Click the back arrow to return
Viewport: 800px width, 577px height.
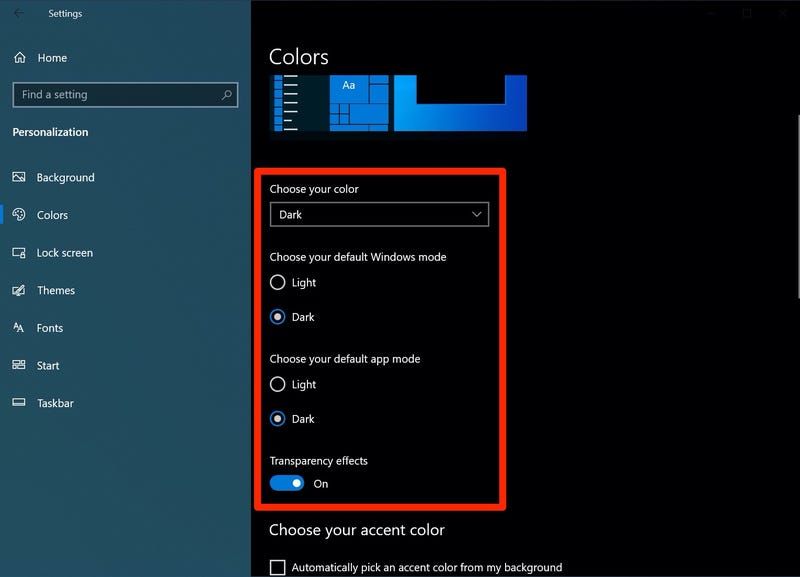[14, 13]
